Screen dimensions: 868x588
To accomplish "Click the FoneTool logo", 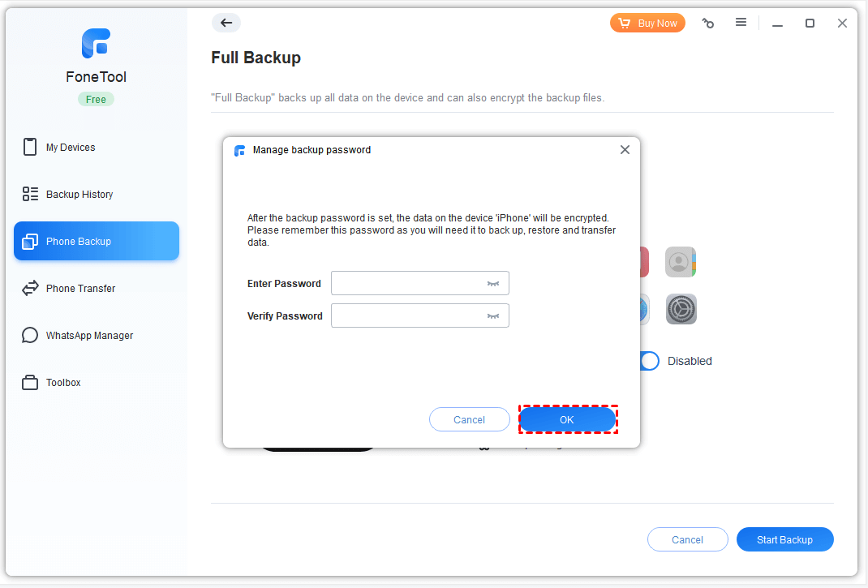I will click(96, 44).
